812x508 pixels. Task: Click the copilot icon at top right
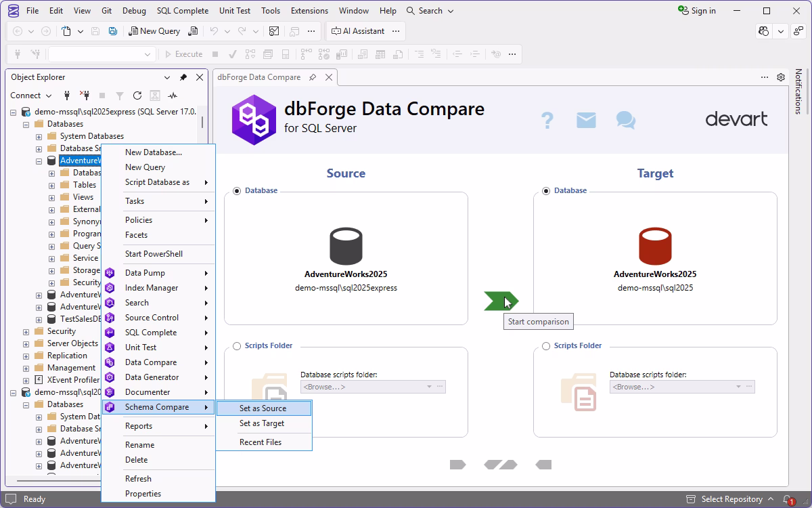point(764,31)
